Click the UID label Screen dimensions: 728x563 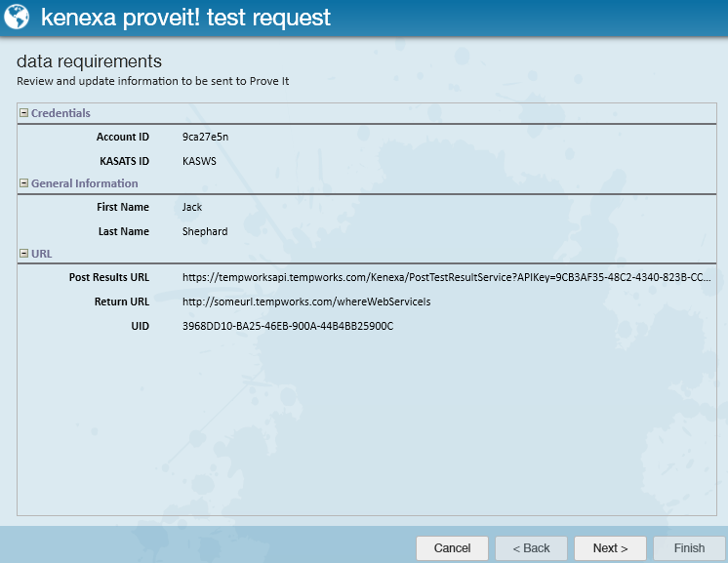[x=141, y=326]
